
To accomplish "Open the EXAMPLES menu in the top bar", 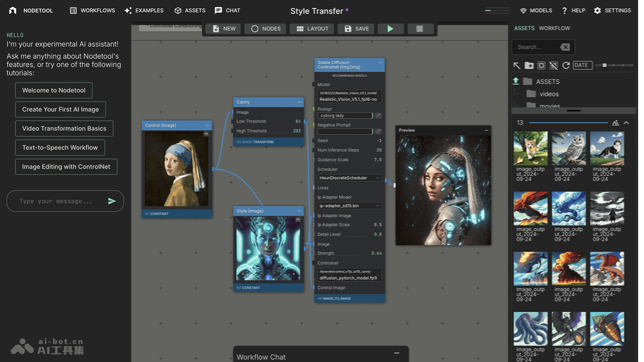I will click(144, 10).
